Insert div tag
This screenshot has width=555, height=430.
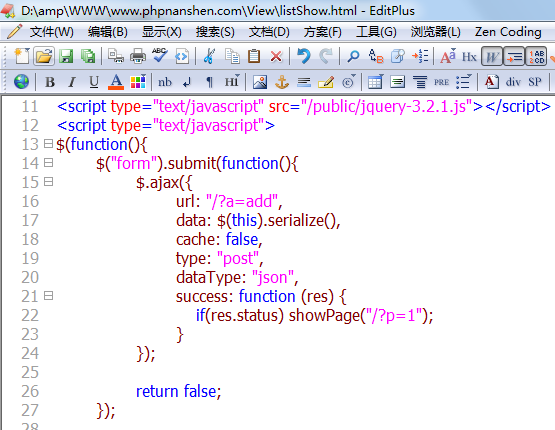coord(513,82)
